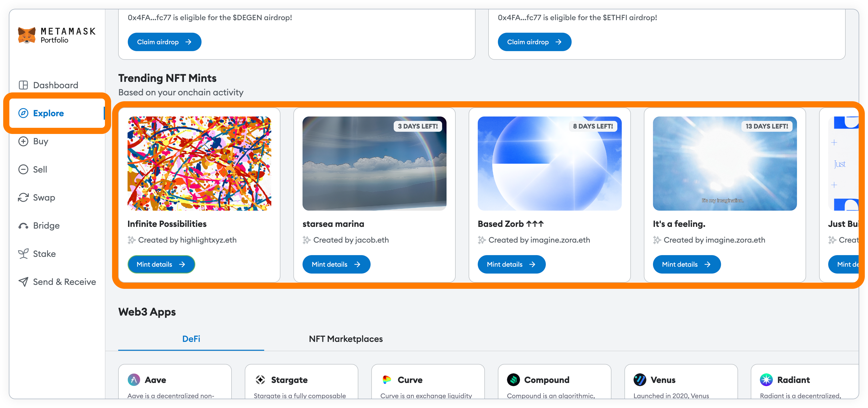Click the 'starsea marina' title
Screen dimensions: 868x408
point(333,224)
